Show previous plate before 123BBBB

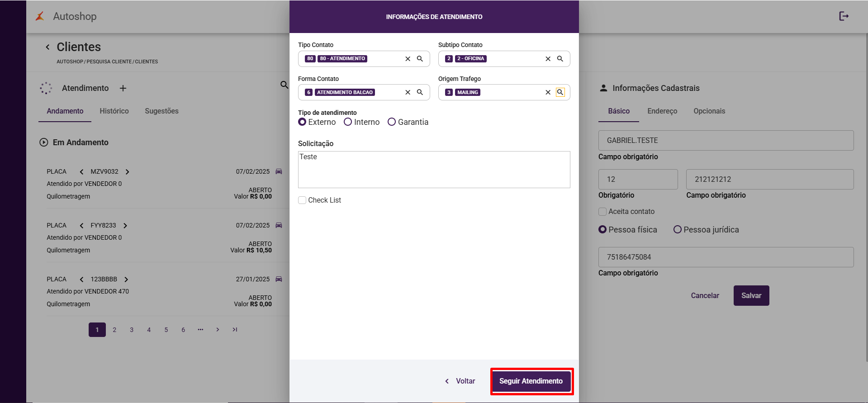(81, 280)
